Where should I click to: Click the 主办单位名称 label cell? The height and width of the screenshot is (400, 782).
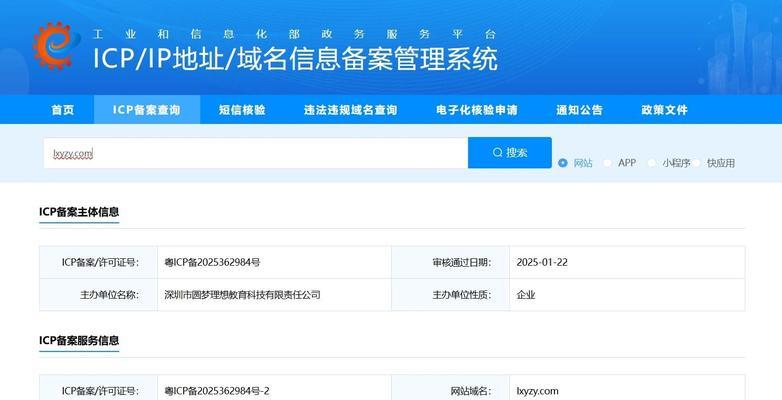(99, 295)
